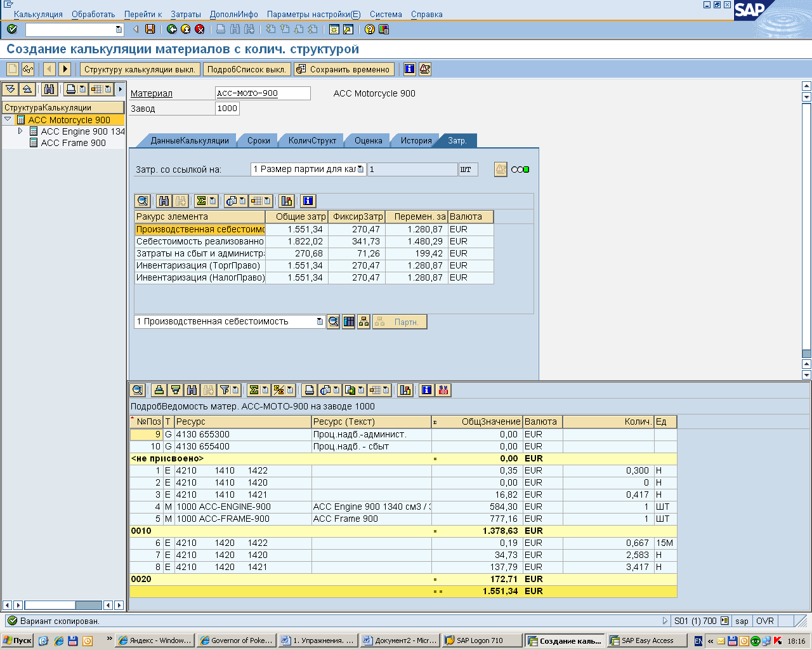Switch to the История tab
Viewport: 812px width, 650px height.
tap(416, 140)
